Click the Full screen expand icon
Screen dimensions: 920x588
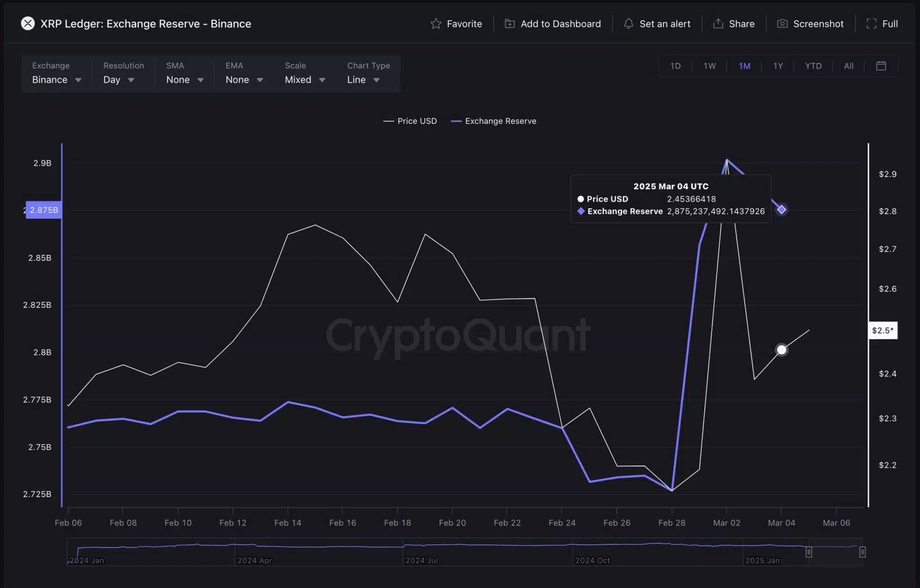pos(871,24)
